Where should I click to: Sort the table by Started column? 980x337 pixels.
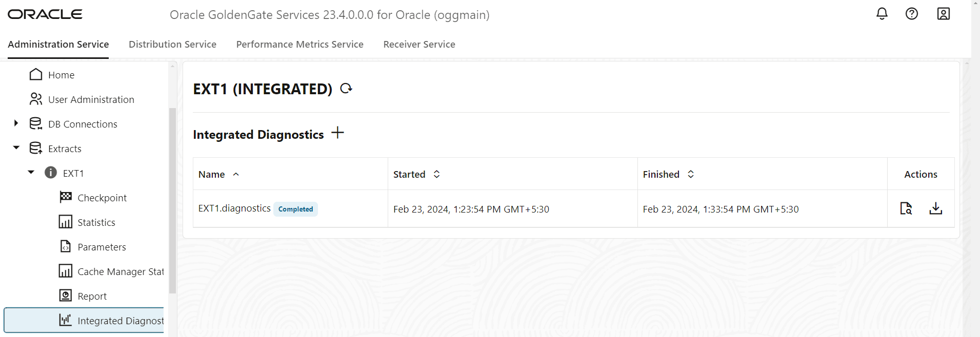tap(436, 174)
